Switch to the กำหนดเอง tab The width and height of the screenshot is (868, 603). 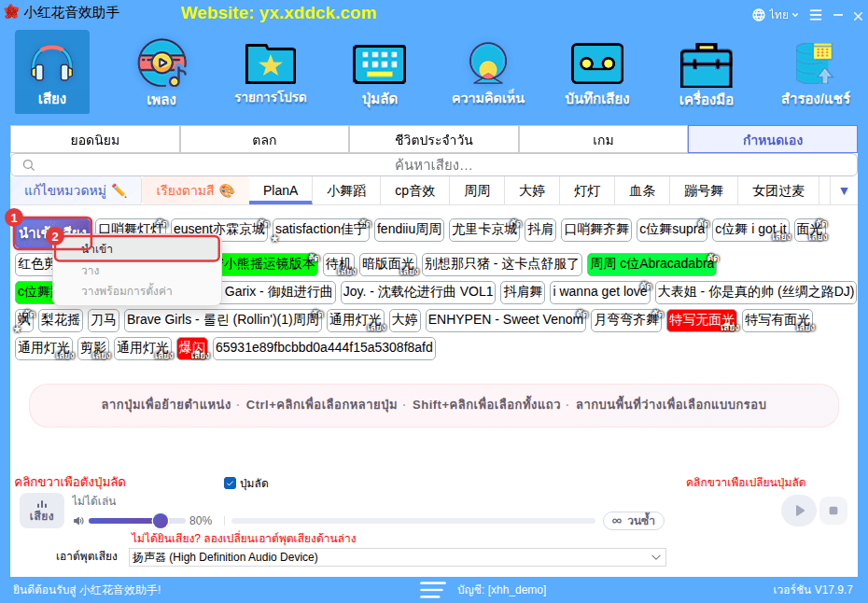pyautogui.click(x=772, y=139)
